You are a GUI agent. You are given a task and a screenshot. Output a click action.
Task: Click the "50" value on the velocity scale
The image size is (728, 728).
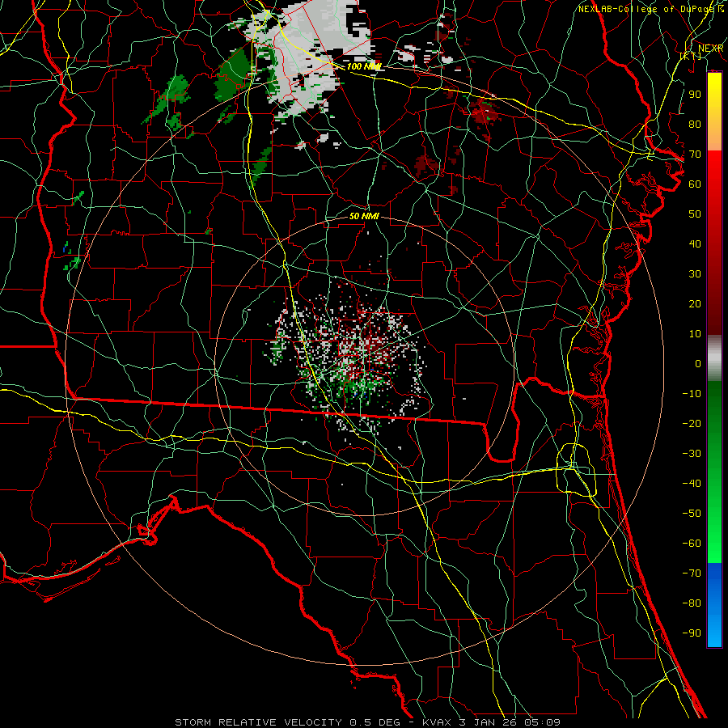pos(695,214)
